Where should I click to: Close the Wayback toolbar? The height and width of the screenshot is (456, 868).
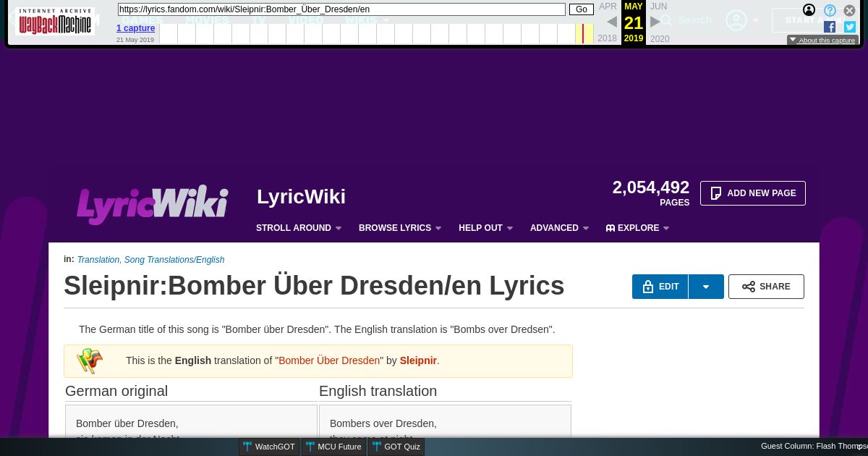(x=850, y=10)
